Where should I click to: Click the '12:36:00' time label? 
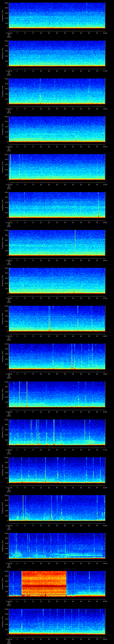[9, 298]
